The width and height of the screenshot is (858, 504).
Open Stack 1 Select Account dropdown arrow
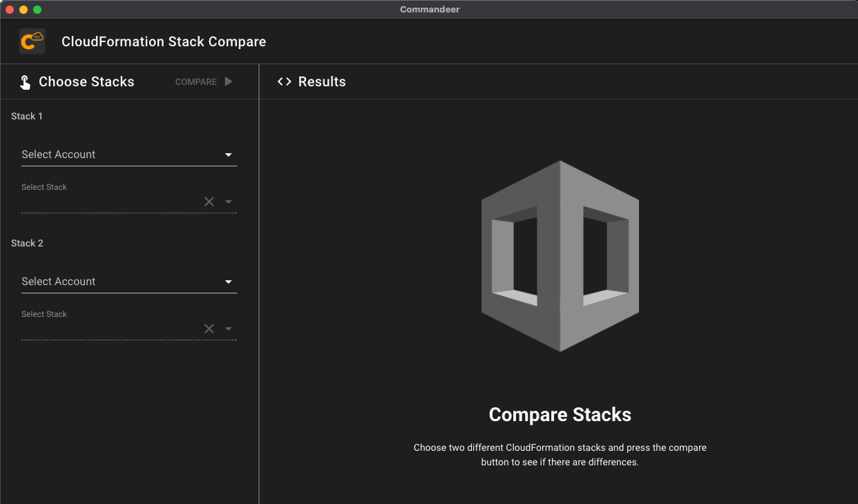[x=229, y=155]
